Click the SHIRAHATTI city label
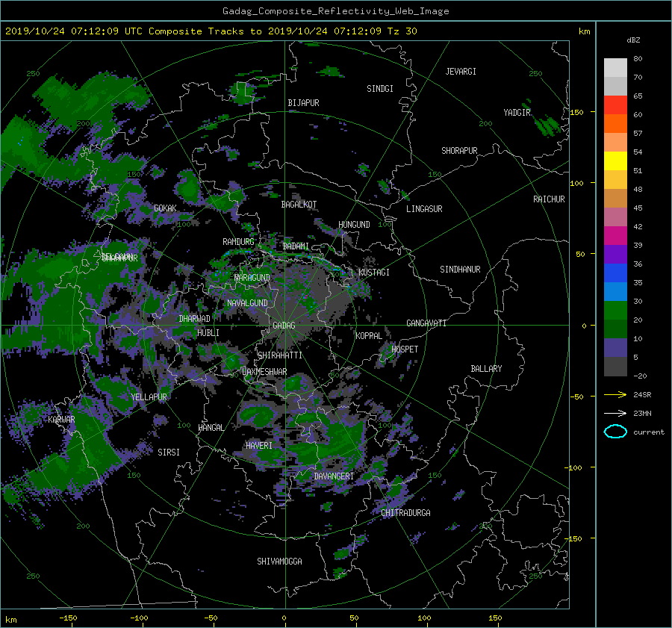This screenshot has height=628, width=672. (280, 355)
